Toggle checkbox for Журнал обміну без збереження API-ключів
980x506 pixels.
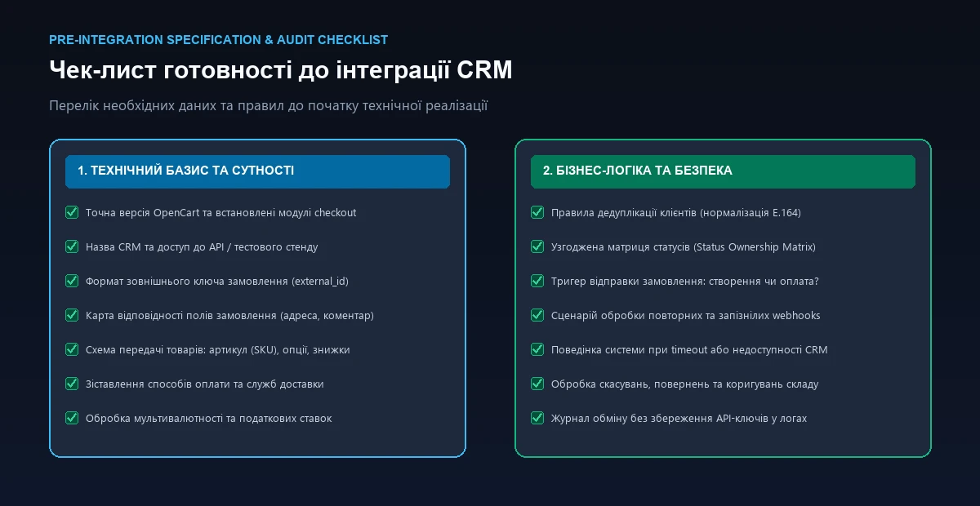click(537, 418)
